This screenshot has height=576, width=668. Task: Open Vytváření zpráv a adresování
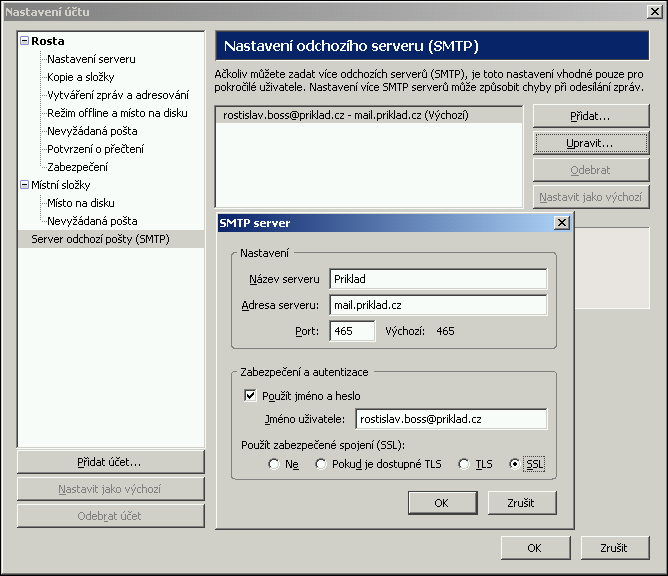(x=117, y=95)
